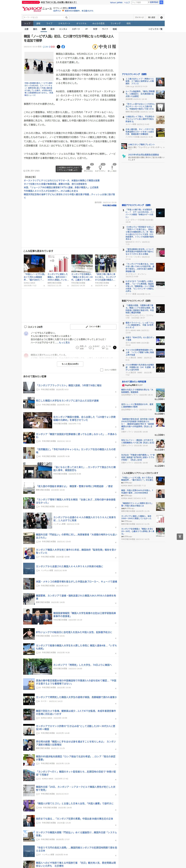This screenshot has width=186, height=868.
Task: Play video ranking item 1 thumbnail
Action: (x=160, y=309)
